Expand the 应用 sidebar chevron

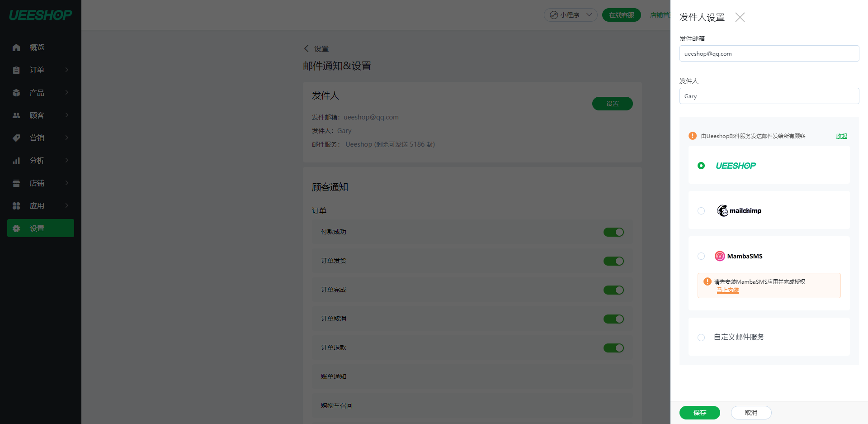[x=67, y=205]
